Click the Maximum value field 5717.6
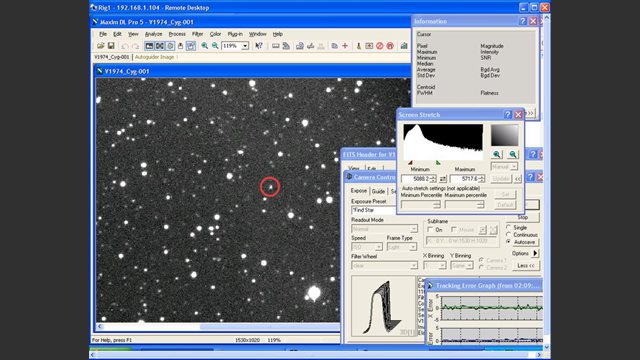This screenshot has height=360, width=640. click(x=464, y=179)
